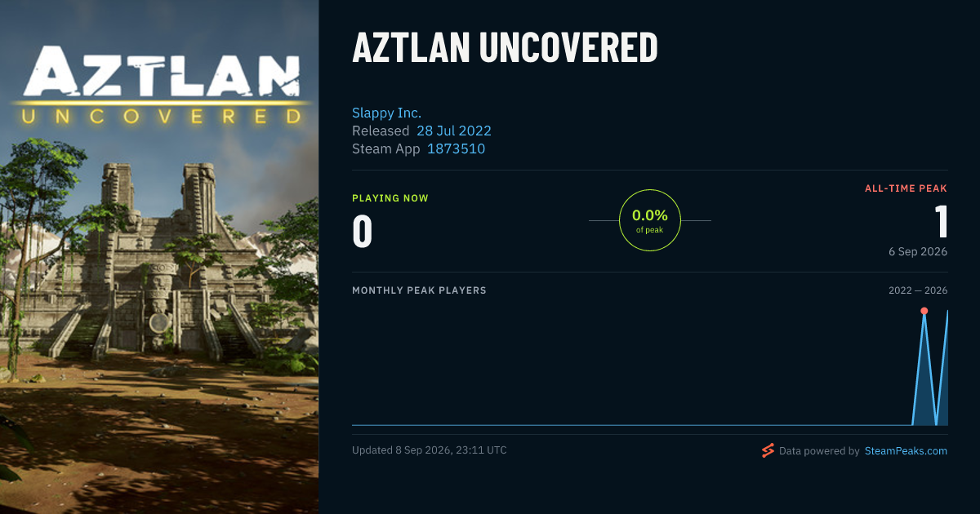Click Steam App ID 1873510

pyautogui.click(x=456, y=148)
